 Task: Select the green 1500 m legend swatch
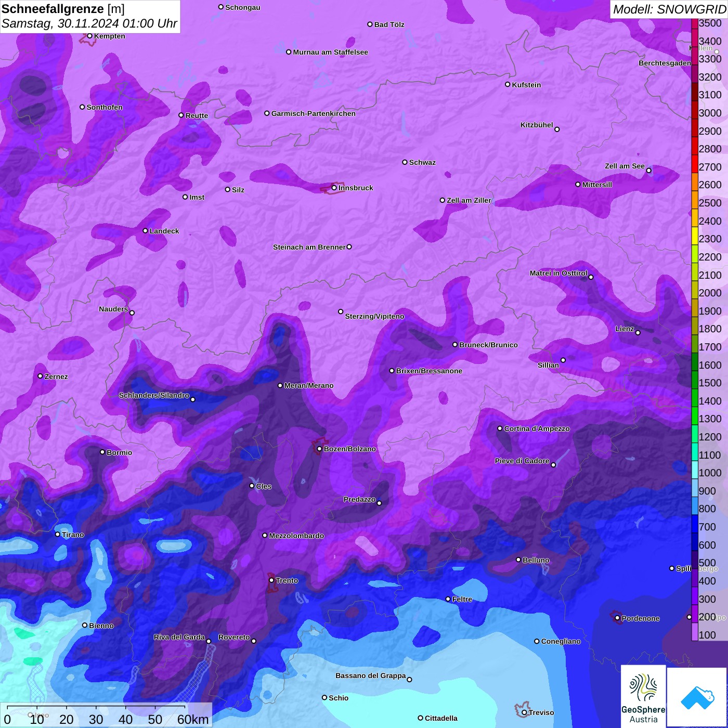[x=694, y=380]
